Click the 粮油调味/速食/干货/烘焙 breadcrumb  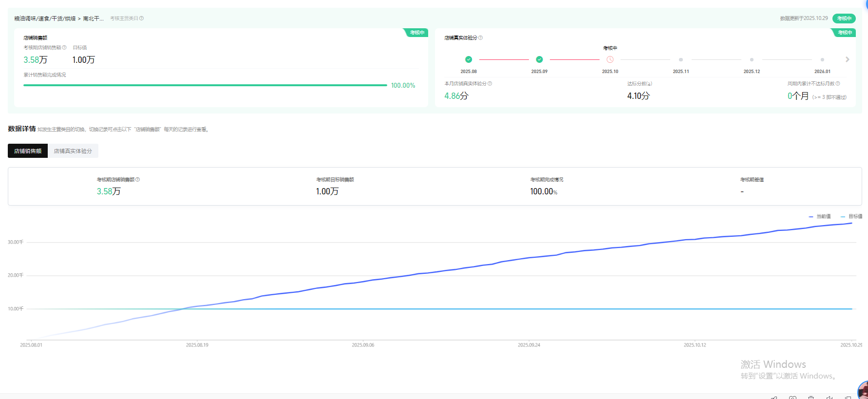(x=45, y=19)
